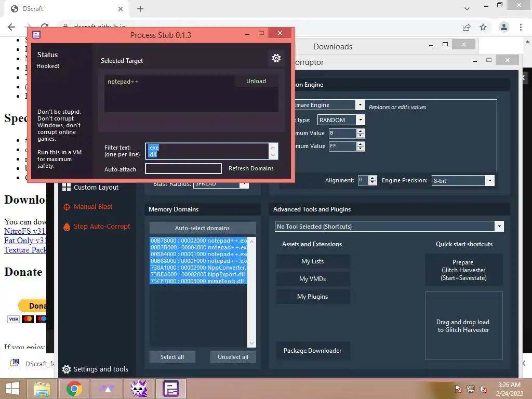Click the Windows Start button
Image resolution: width=532 pixels, height=399 pixels.
pos(12,389)
